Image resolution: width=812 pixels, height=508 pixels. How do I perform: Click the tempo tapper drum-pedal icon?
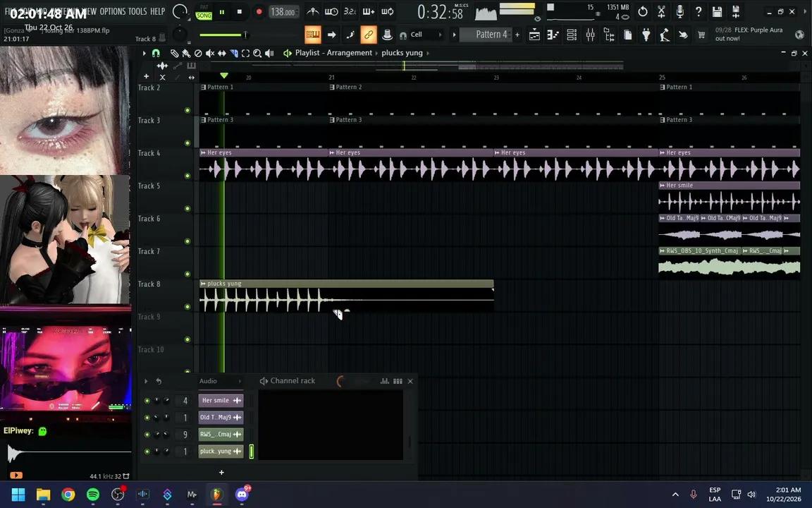click(x=665, y=35)
